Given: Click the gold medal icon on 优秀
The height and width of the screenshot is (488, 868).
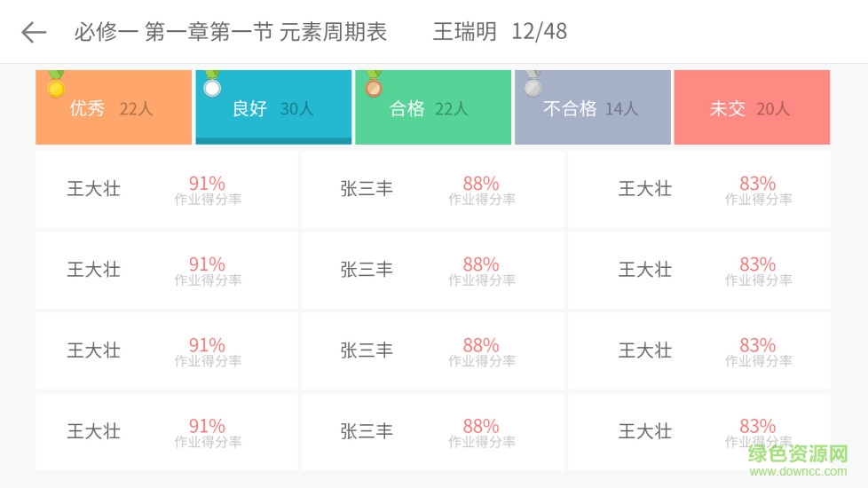Looking at the screenshot, I should point(56,86).
